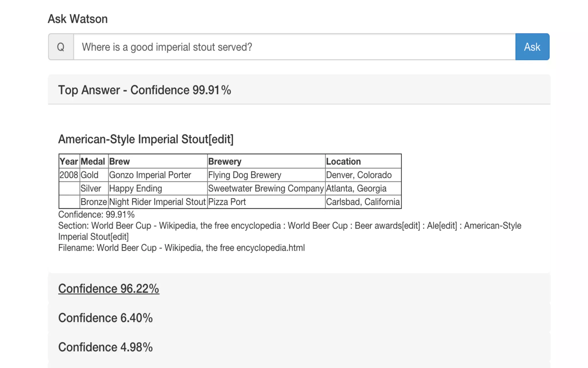Viewport: 588px width, 368px height.
Task: Click the Night Rider Imperial Stout cell
Action: (157, 202)
